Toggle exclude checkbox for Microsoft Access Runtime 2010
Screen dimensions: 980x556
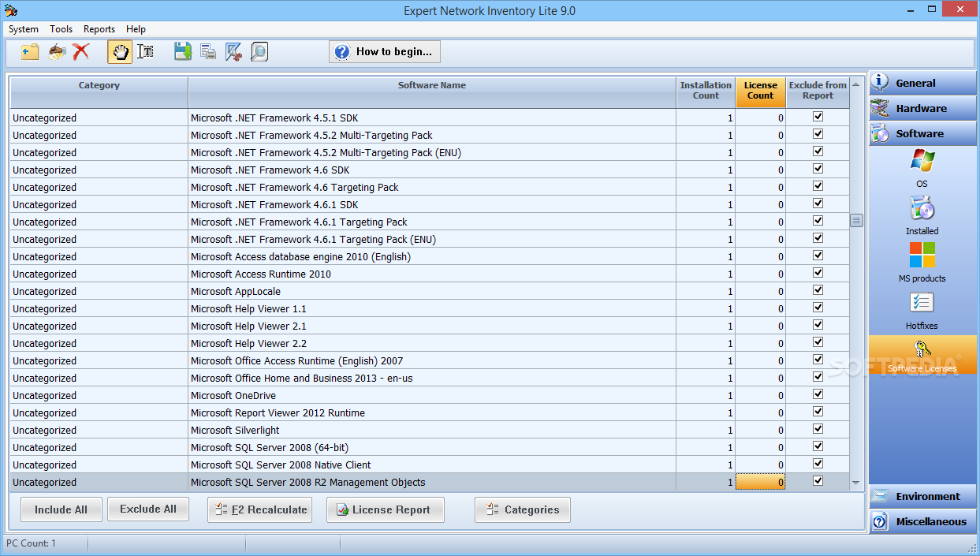coord(818,273)
